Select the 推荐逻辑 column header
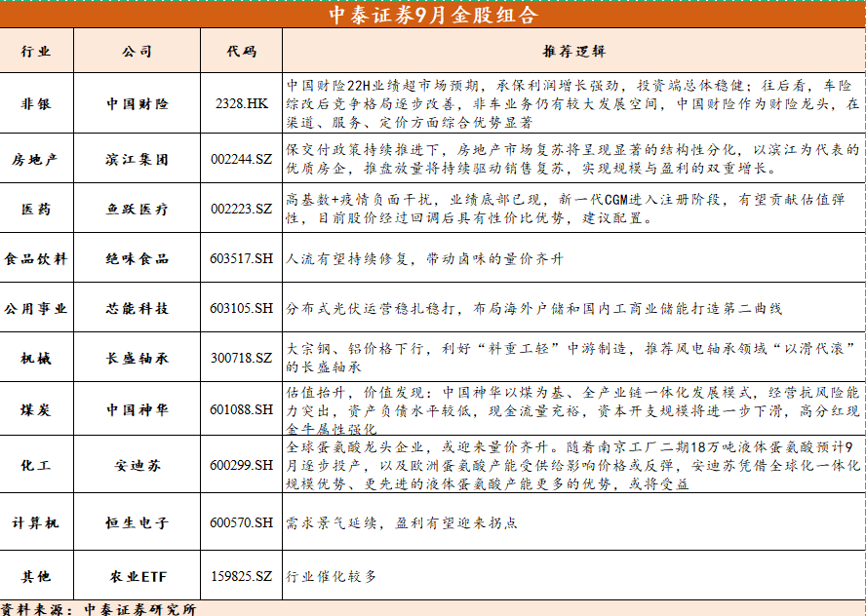866x616 pixels. pos(573,52)
